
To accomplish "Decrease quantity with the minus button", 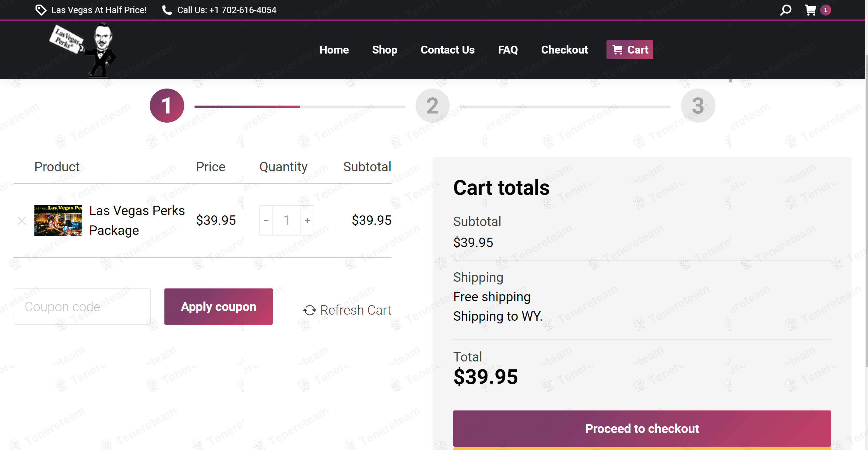I will (266, 220).
